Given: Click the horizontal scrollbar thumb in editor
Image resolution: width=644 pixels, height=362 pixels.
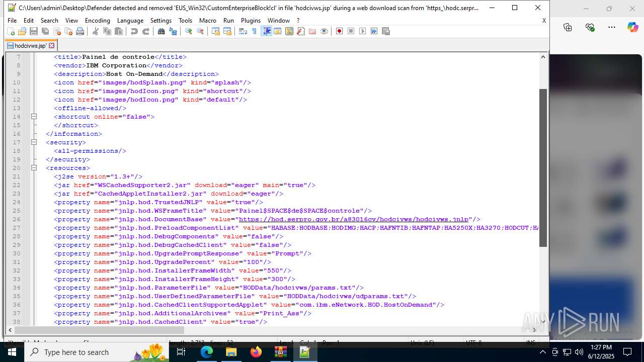Looking at the screenshot, I should [x=99, y=330].
